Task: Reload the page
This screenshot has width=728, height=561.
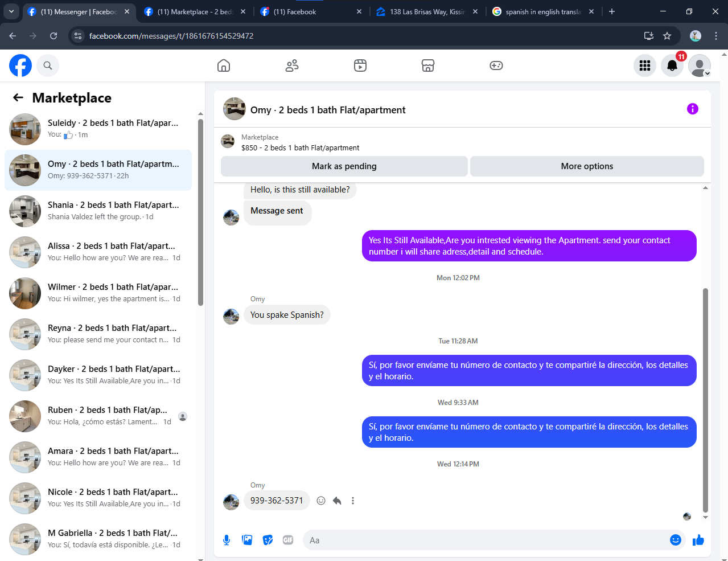Action: tap(54, 36)
